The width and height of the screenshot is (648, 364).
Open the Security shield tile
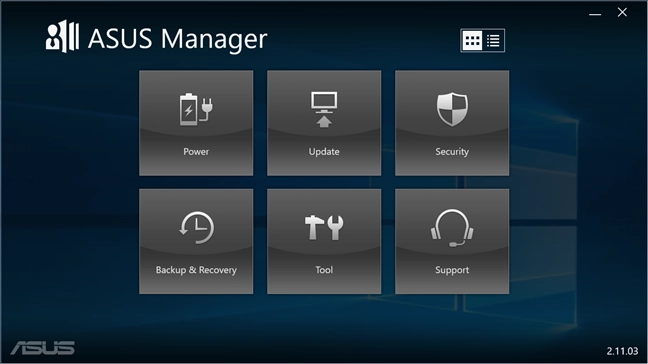point(452,123)
